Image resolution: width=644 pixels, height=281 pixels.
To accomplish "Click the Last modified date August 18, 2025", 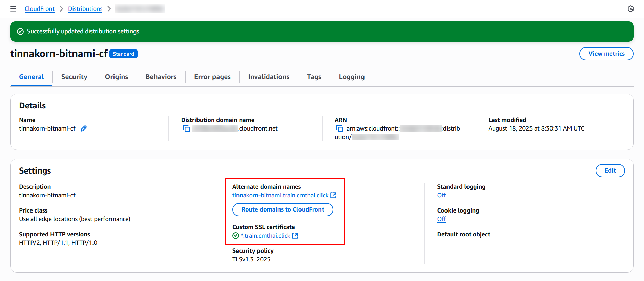I will pos(536,128).
